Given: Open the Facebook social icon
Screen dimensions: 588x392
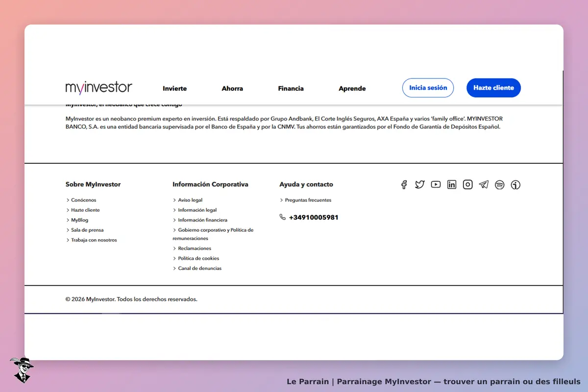Looking at the screenshot, I should [404, 185].
